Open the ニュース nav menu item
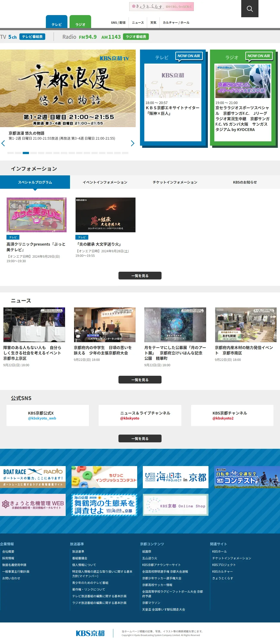 138,23
